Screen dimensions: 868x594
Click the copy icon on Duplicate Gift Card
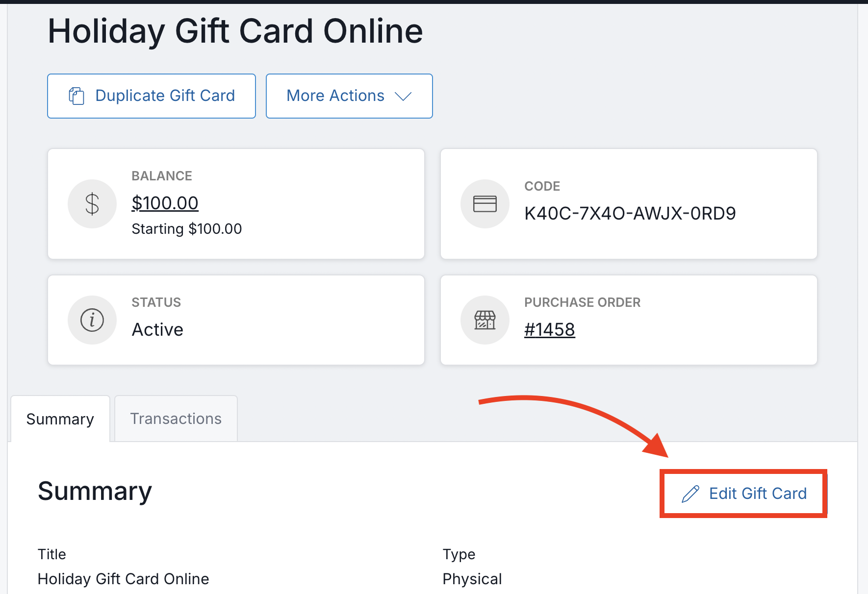[76, 96]
